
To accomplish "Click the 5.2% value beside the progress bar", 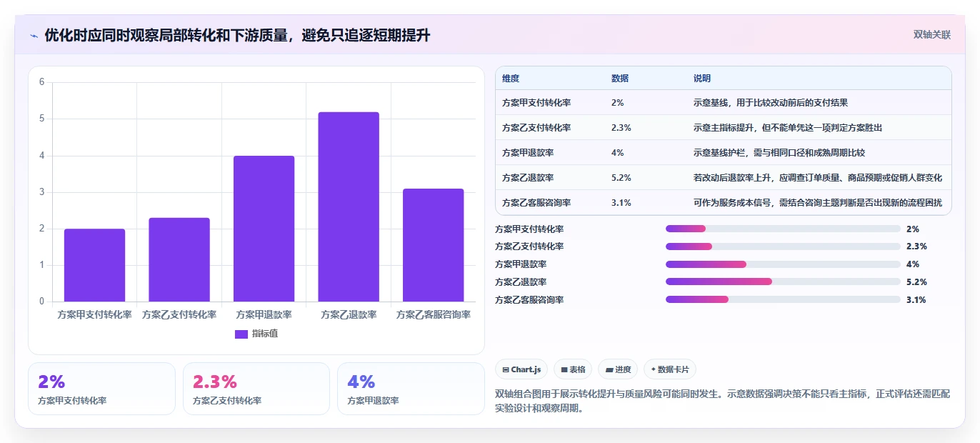I will [916, 282].
